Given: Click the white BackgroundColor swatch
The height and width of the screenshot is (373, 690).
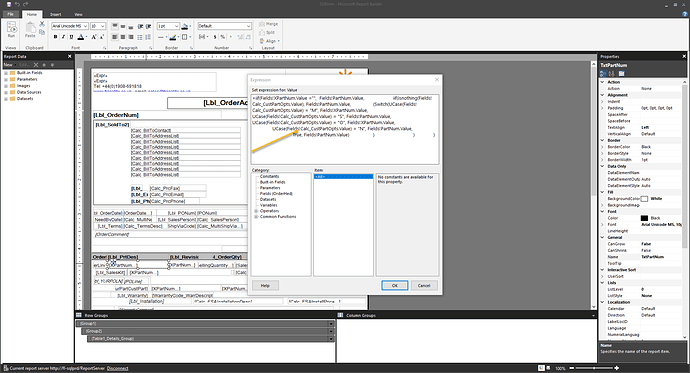Looking at the screenshot, I should coord(644,199).
